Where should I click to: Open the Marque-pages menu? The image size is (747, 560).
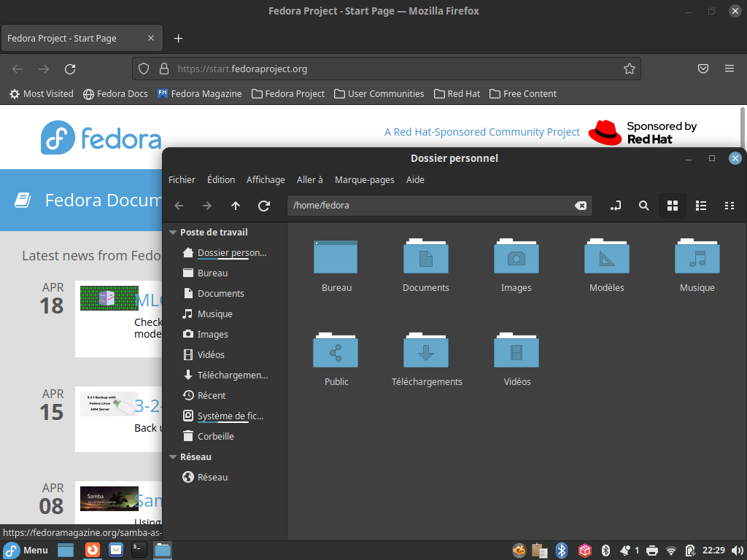pyautogui.click(x=365, y=180)
